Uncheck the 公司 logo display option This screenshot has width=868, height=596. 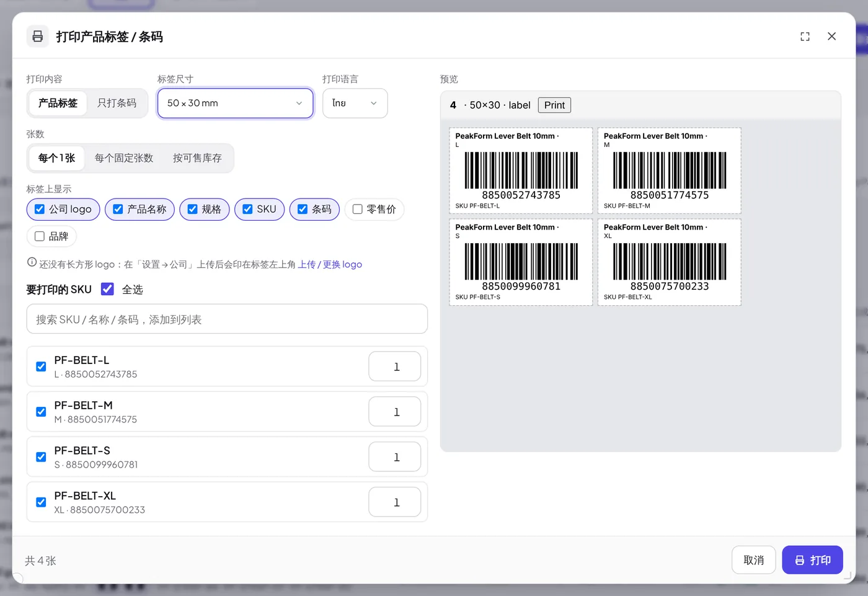pyautogui.click(x=40, y=210)
